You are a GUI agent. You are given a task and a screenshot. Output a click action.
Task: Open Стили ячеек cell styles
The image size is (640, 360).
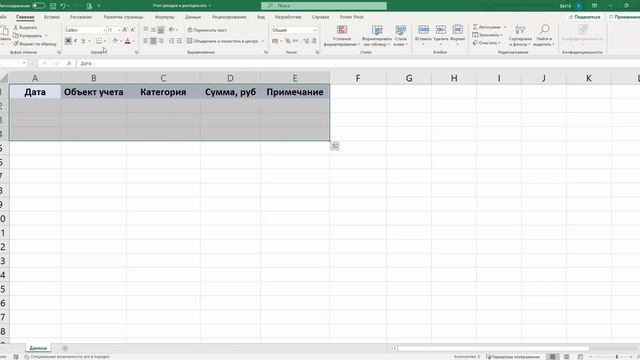[x=400, y=36]
